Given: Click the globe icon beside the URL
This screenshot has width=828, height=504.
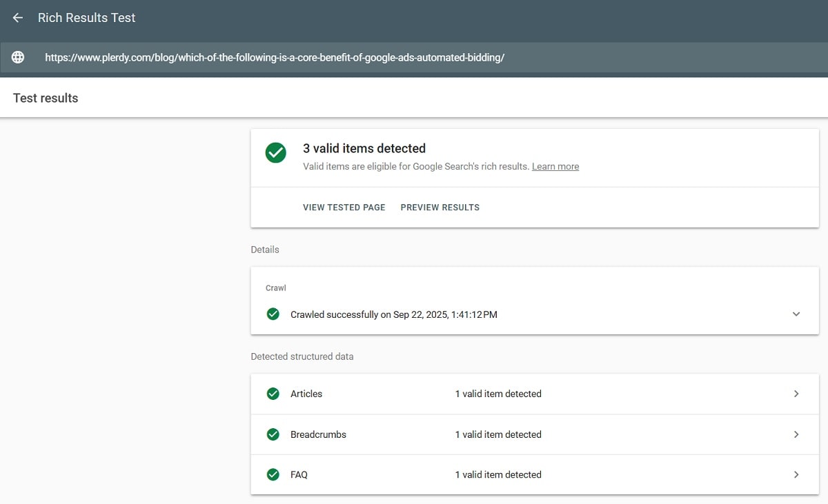Looking at the screenshot, I should 18,58.
